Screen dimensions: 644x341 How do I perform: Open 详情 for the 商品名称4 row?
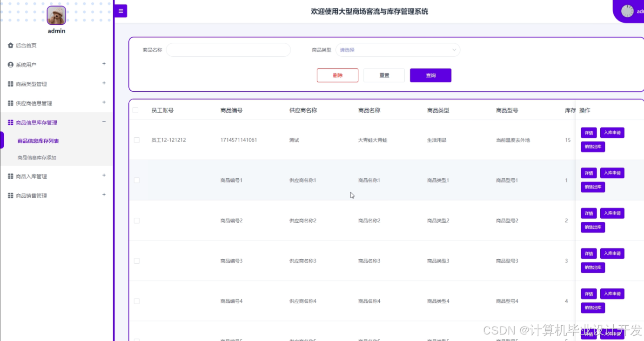coord(589,294)
